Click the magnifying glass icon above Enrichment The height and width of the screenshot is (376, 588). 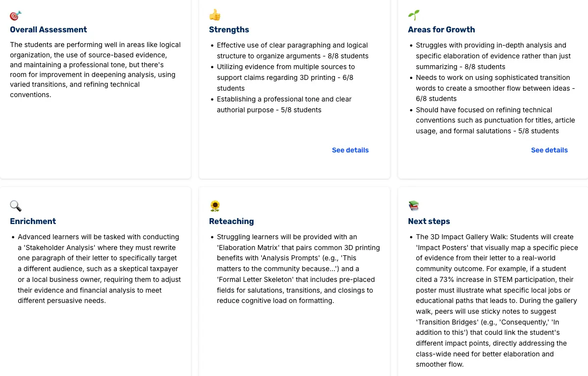coord(15,206)
